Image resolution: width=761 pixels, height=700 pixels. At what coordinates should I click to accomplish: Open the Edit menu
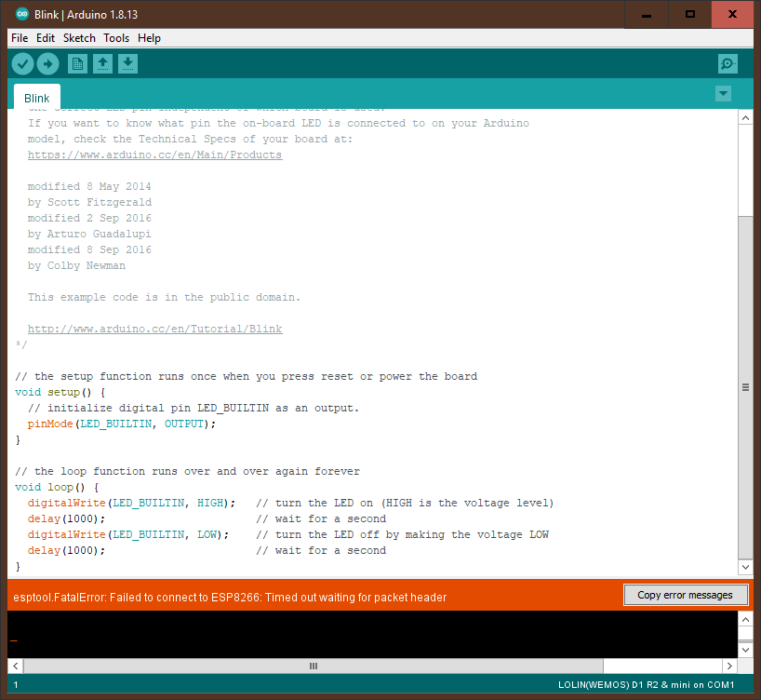46,38
